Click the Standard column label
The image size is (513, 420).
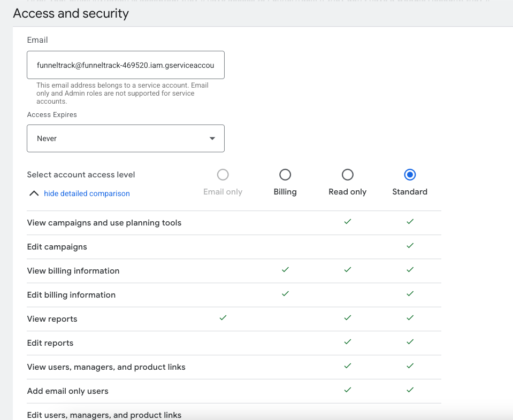410,192
